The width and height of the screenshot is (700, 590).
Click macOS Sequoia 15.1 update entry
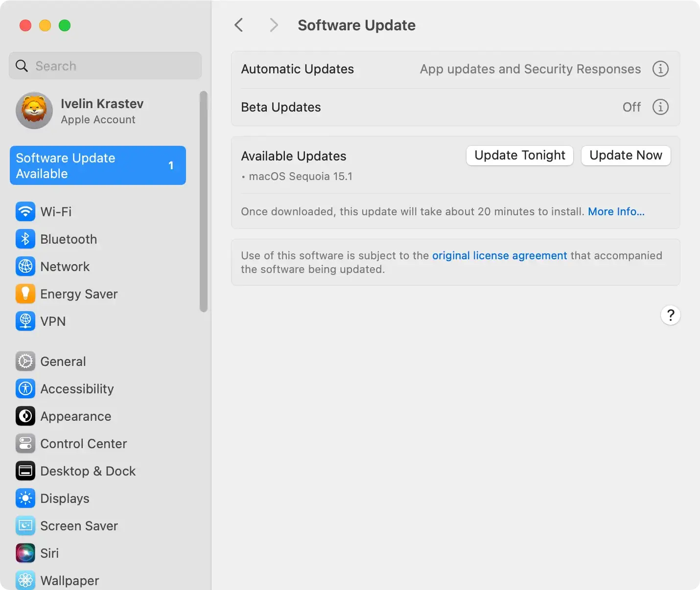[301, 176]
